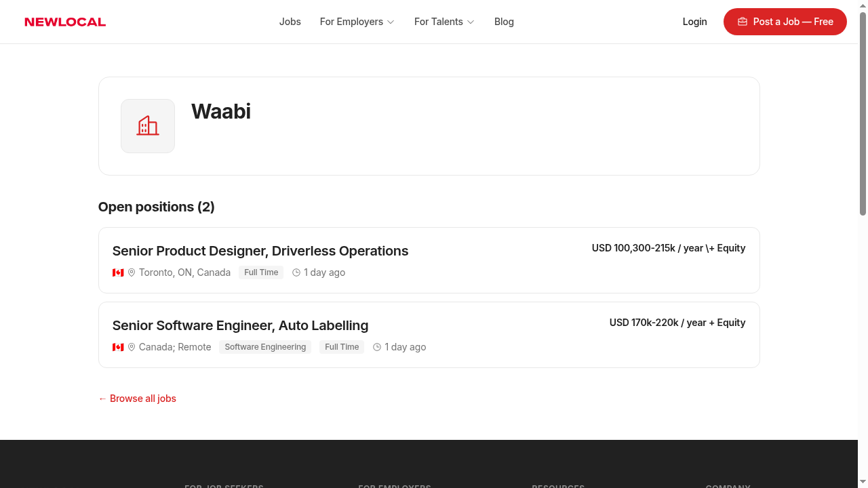The image size is (868, 488).
Task: Click Post a Job — Free button
Action: [785, 22]
